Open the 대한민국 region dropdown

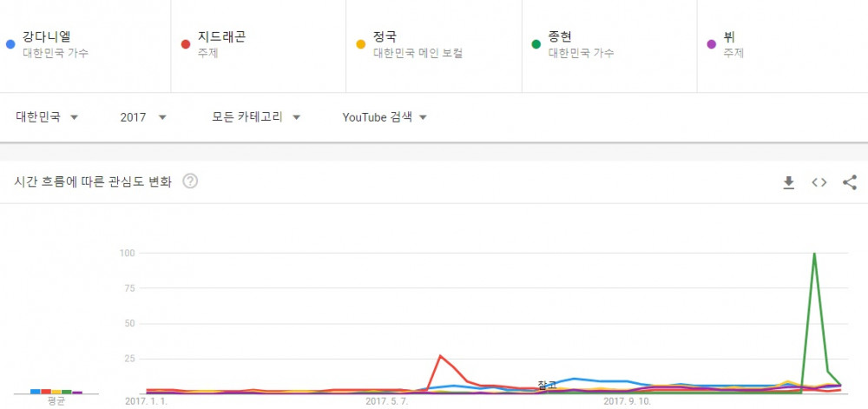coord(47,117)
